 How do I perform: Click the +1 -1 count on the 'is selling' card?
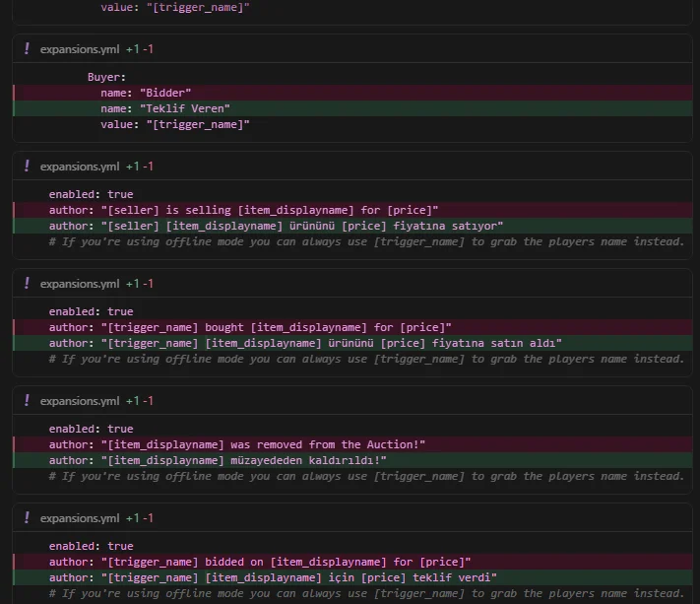139,167
